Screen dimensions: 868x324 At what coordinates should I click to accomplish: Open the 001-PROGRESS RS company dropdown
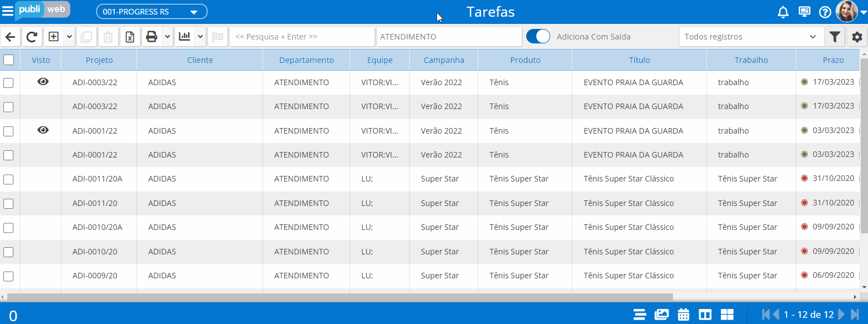click(152, 12)
